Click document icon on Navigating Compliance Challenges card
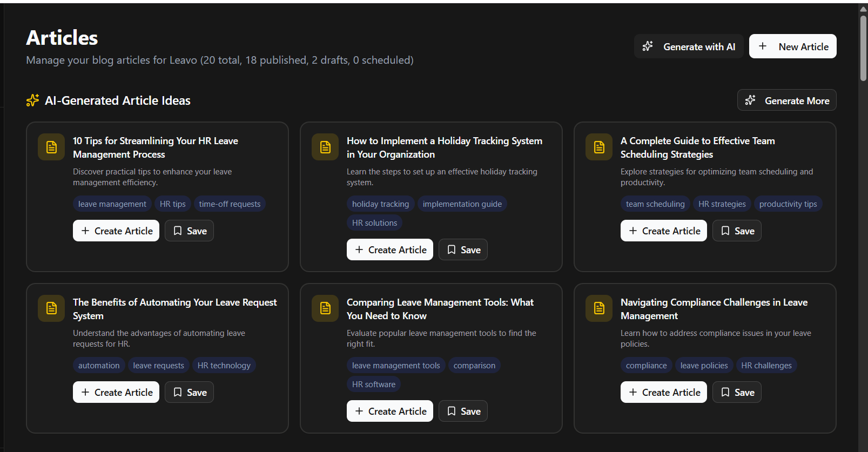The height and width of the screenshot is (452, 868). point(599,308)
